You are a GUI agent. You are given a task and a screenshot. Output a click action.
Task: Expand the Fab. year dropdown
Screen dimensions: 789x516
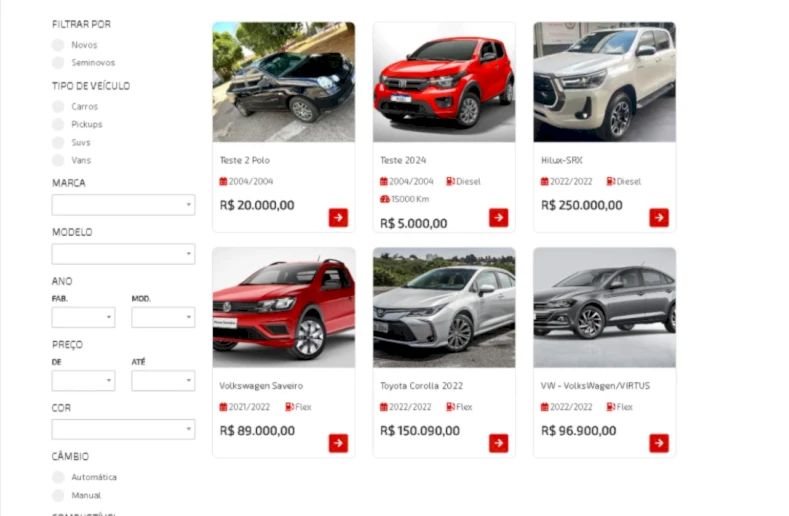84,318
